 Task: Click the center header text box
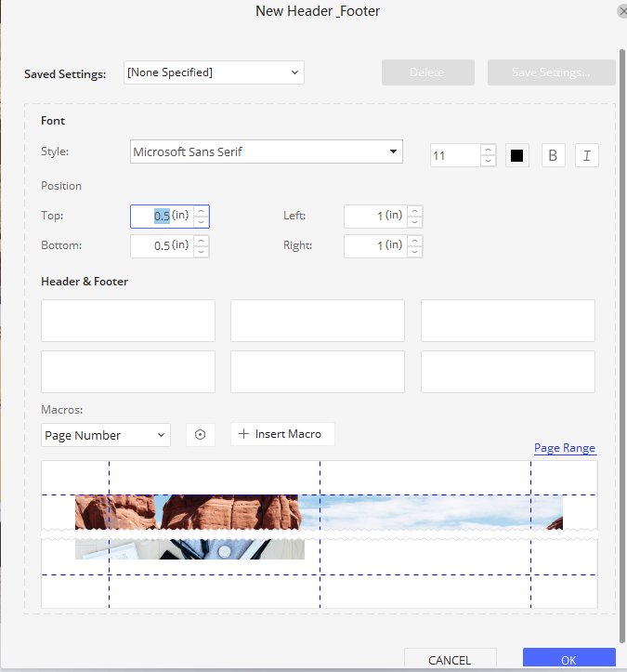(318, 321)
